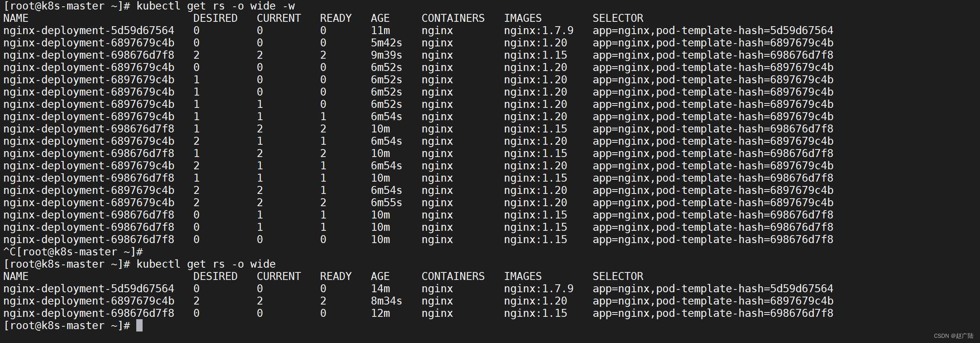
Task: Select the AGE value '5m42s'
Action: click(x=387, y=43)
